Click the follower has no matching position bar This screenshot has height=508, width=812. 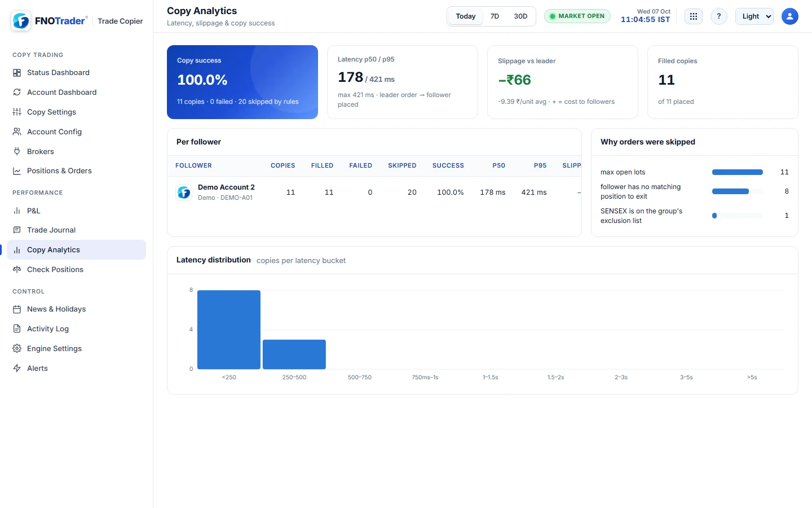(738, 191)
